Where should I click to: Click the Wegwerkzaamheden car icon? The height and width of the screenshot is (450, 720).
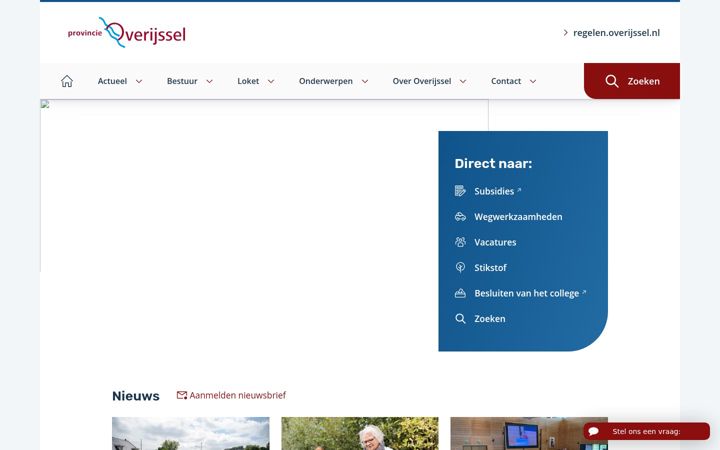[460, 216]
